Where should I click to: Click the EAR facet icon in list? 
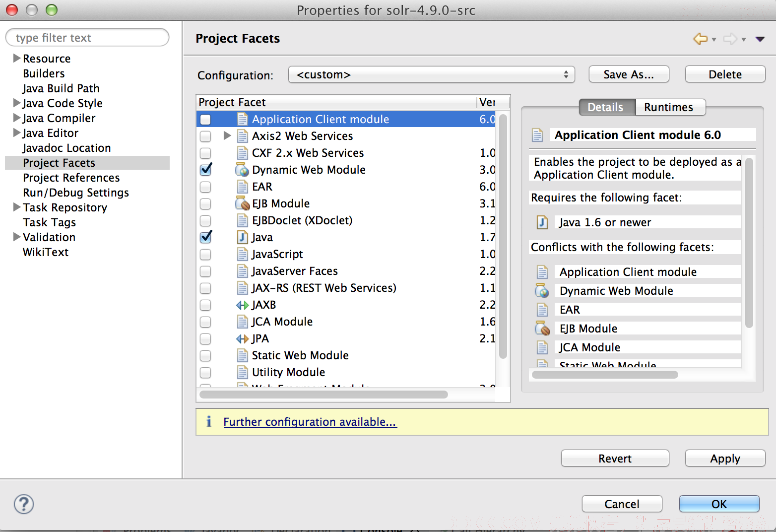click(242, 187)
